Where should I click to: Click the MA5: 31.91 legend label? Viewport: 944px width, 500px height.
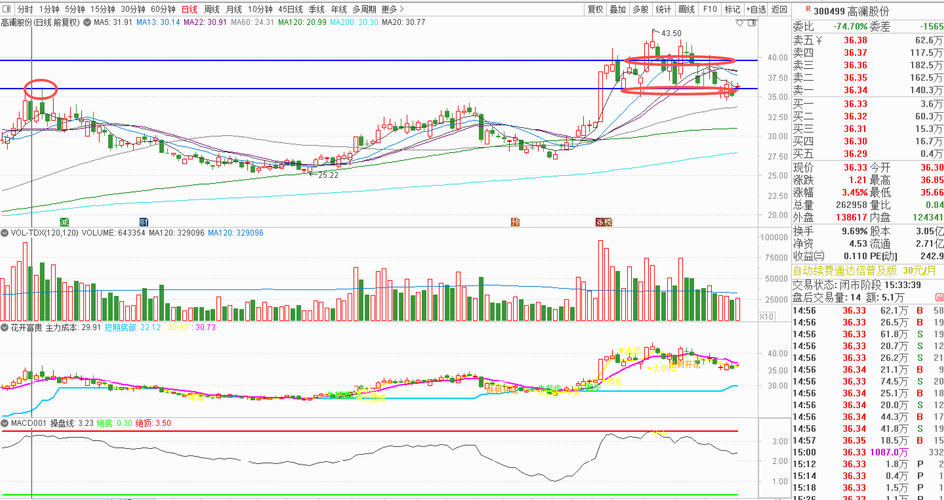point(113,22)
